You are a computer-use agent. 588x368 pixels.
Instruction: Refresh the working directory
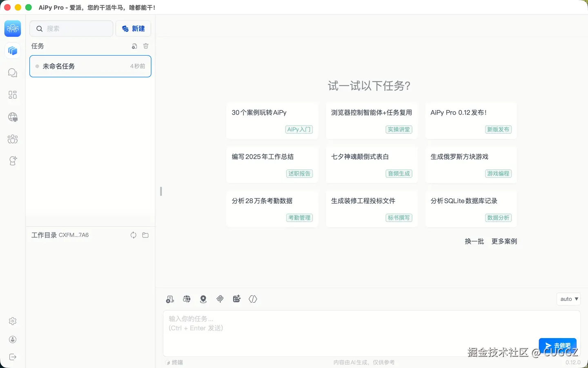[134, 235]
